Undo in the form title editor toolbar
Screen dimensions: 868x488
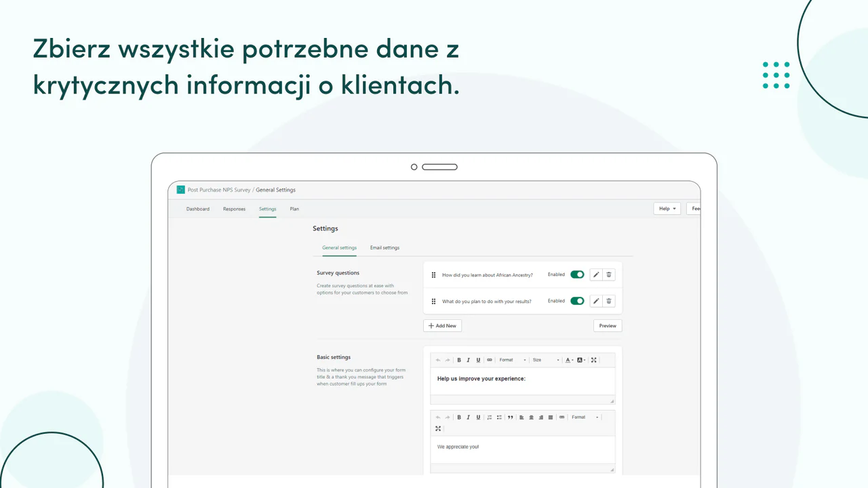(x=438, y=360)
